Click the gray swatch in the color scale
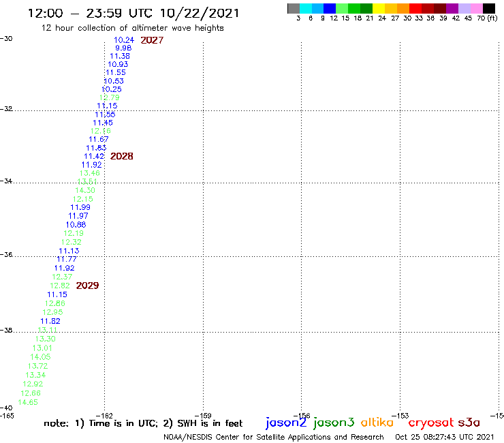The image size is (504, 443). (x=294, y=8)
